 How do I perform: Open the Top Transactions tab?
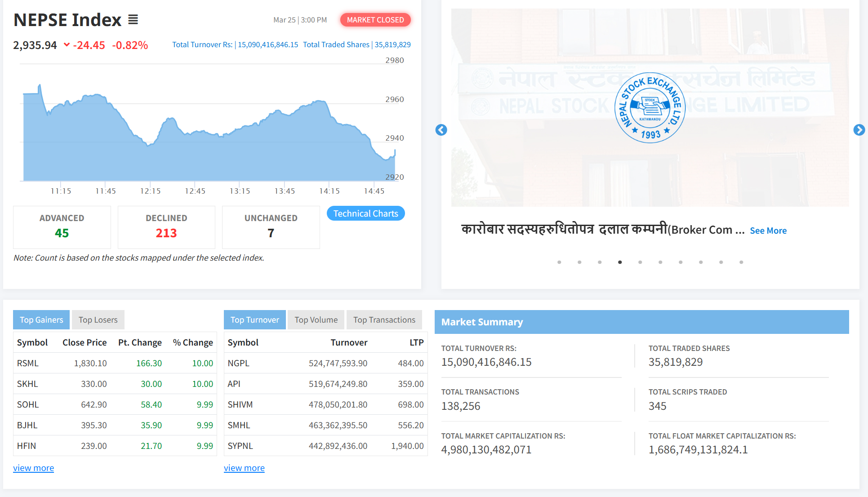tap(384, 319)
